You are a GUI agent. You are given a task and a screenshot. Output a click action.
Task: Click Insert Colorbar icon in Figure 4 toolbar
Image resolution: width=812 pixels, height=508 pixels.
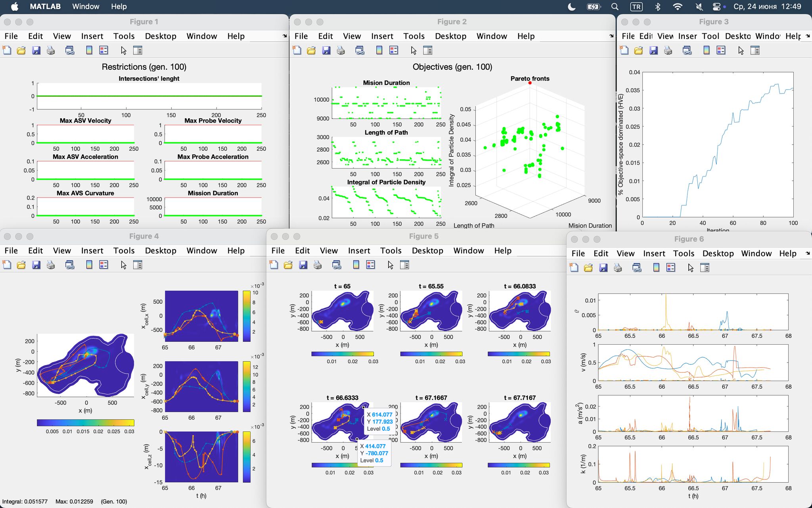point(89,265)
